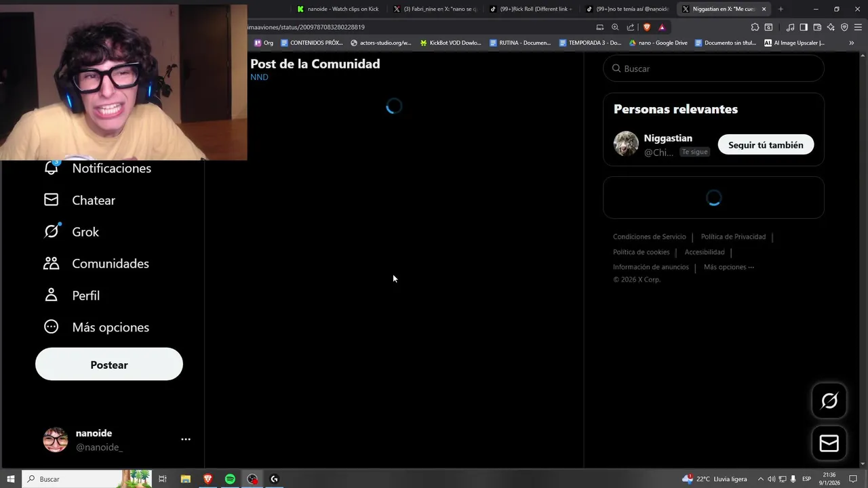The image size is (868, 488).
Task: Open the Accesibilidad link
Action: pyautogui.click(x=705, y=252)
